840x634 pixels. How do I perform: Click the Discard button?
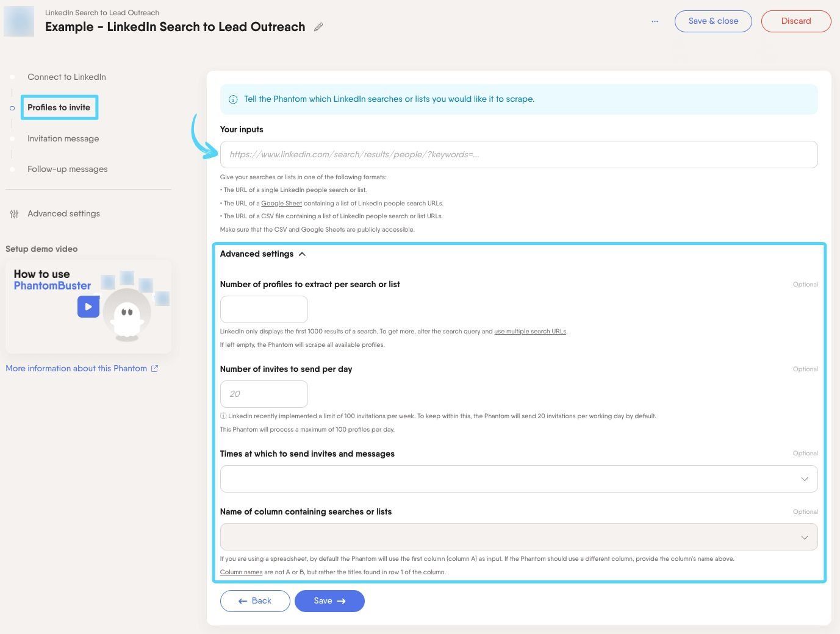(x=796, y=21)
